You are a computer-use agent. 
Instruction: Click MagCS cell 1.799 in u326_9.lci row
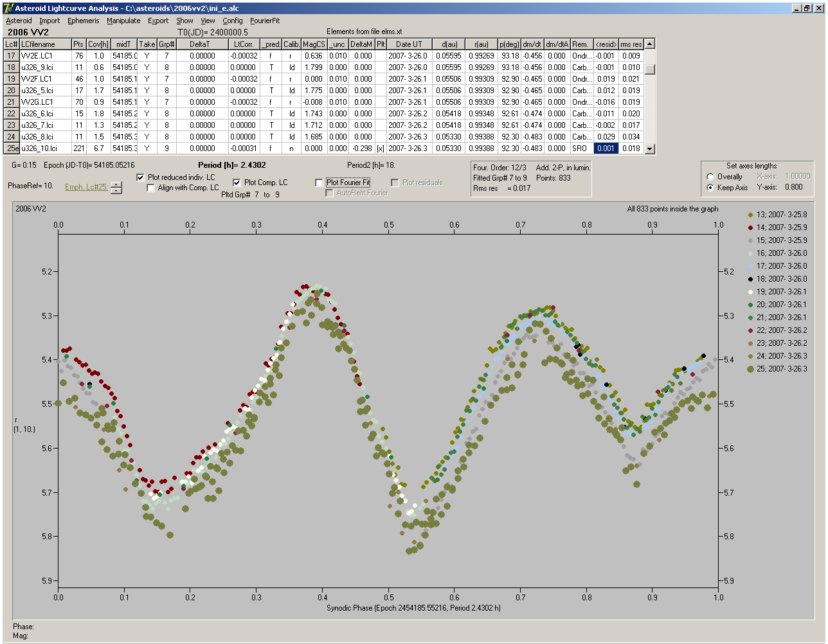pyautogui.click(x=314, y=67)
